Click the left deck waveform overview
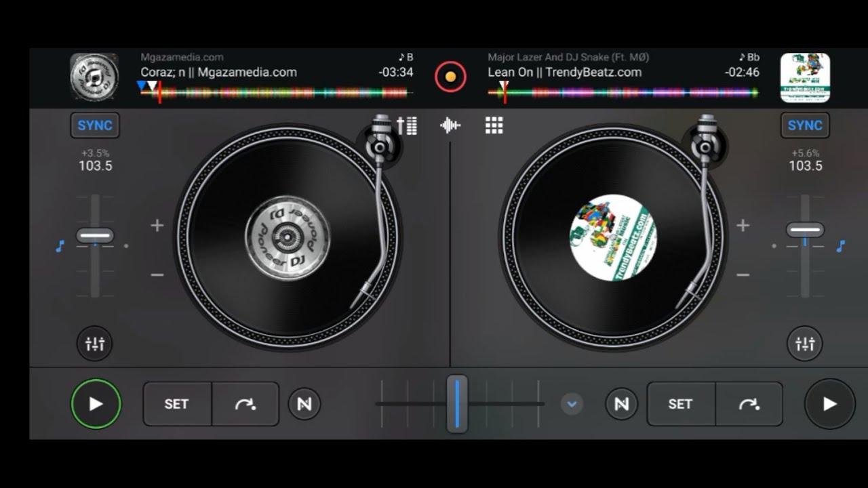 274,93
